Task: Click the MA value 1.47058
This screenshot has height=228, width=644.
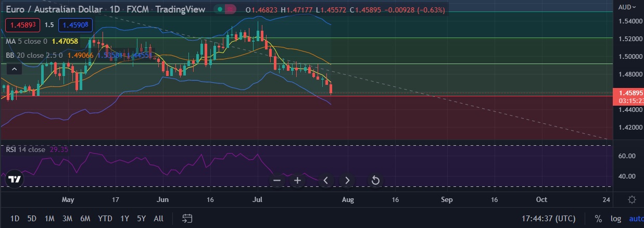Action: click(x=65, y=41)
